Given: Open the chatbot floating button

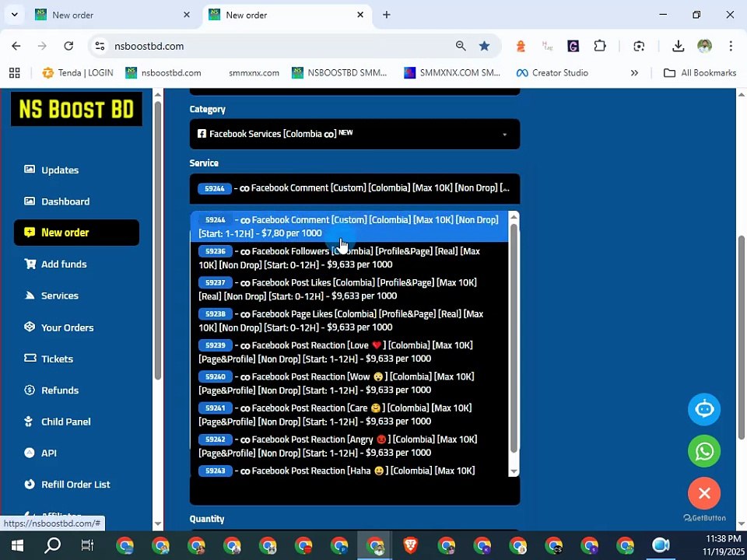Looking at the screenshot, I should [x=703, y=409].
